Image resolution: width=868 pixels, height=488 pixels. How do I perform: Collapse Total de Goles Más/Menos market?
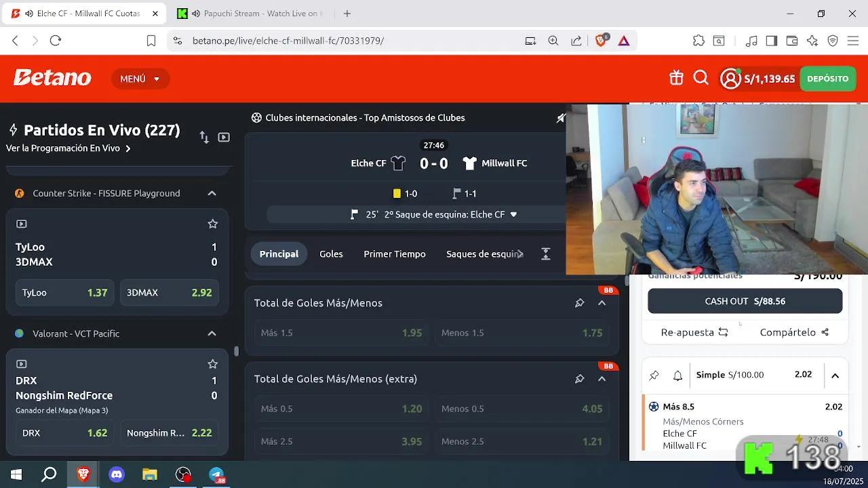[601, 303]
